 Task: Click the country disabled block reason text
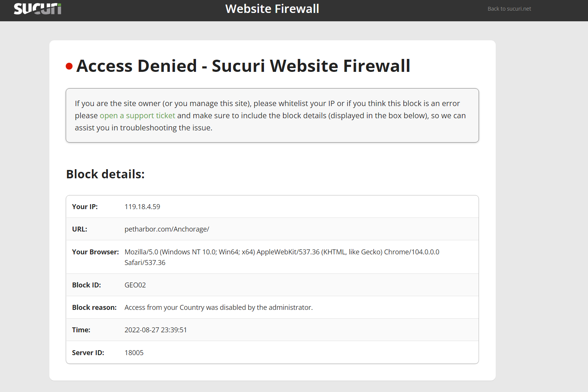tap(218, 308)
